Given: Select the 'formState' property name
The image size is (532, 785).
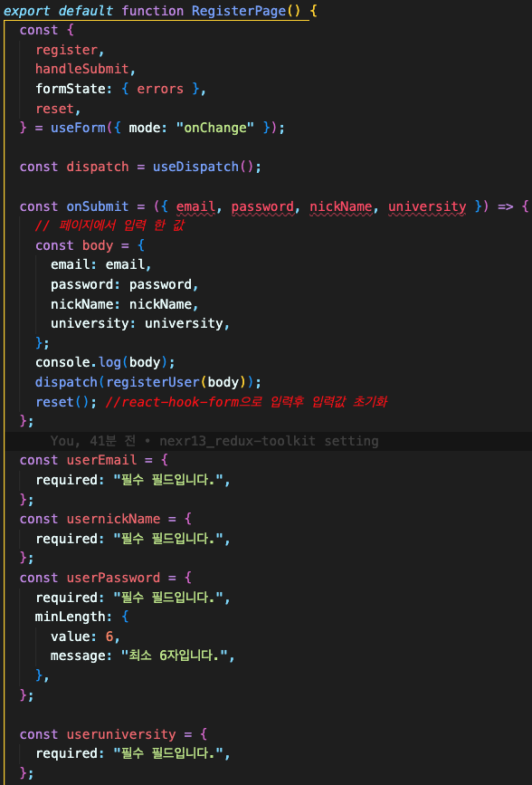Looking at the screenshot, I should coord(70,89).
